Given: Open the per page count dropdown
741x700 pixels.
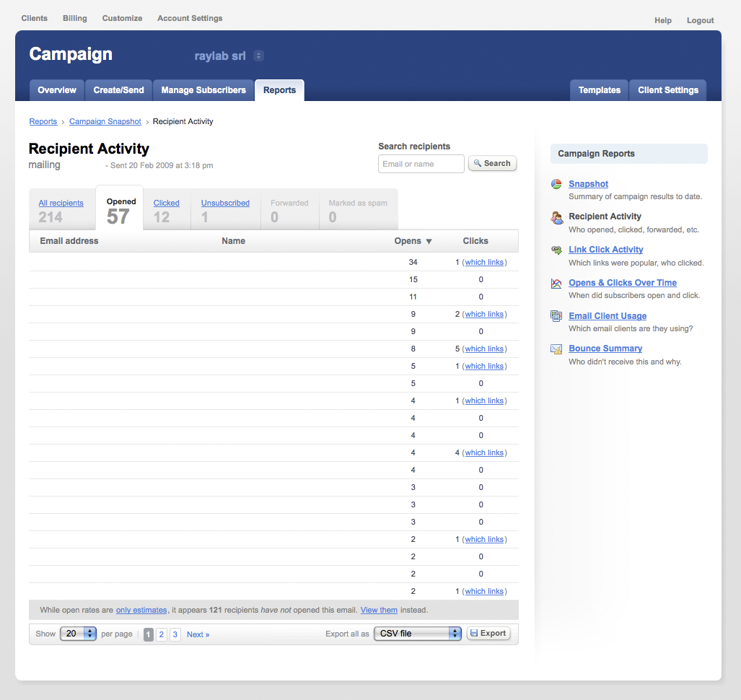Looking at the screenshot, I should tap(79, 634).
